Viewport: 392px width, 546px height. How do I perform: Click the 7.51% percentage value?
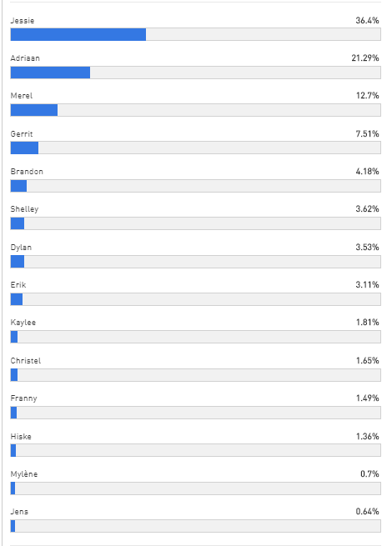pos(367,133)
